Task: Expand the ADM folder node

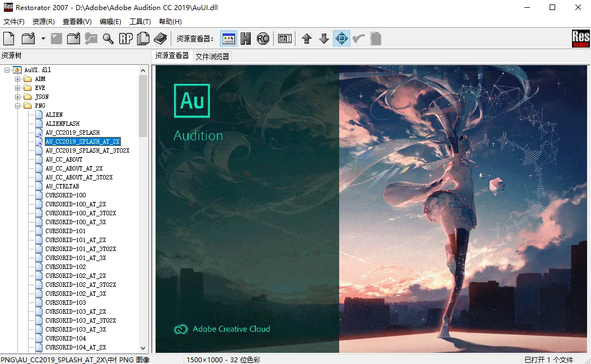Action: pyautogui.click(x=17, y=79)
